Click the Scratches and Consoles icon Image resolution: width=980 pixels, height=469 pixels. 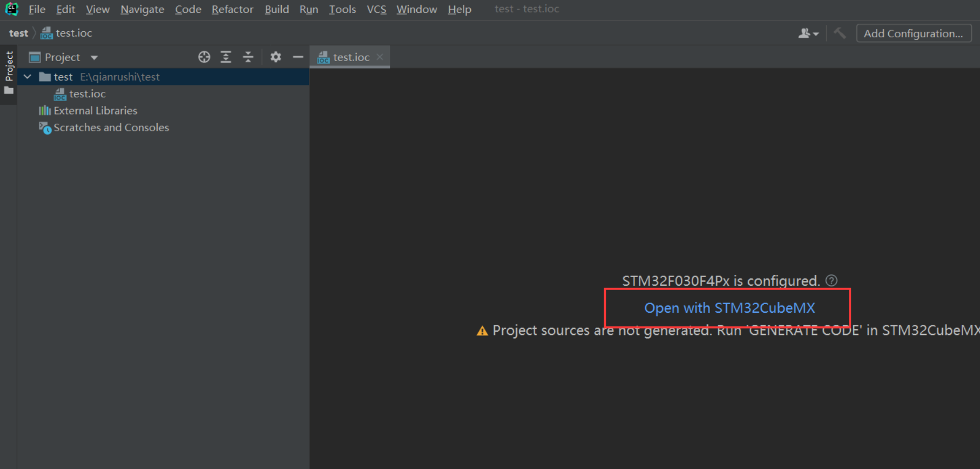point(45,128)
